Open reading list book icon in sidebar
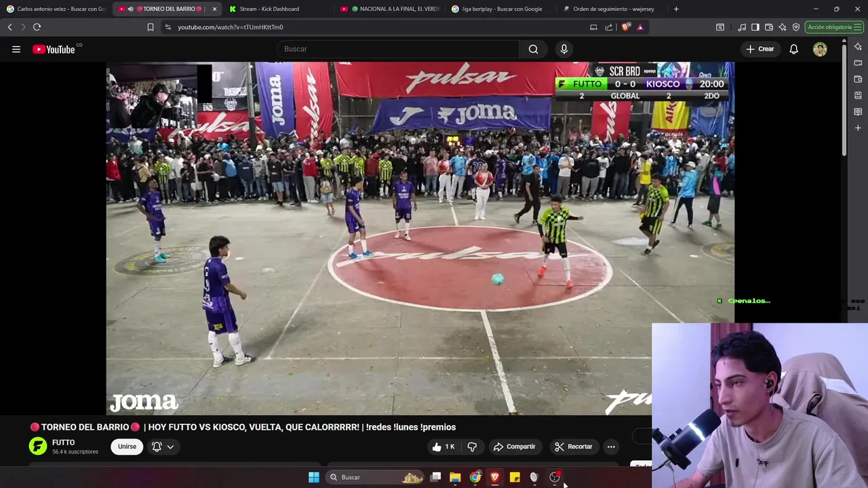Screen dimensions: 868x488 pos(858,112)
